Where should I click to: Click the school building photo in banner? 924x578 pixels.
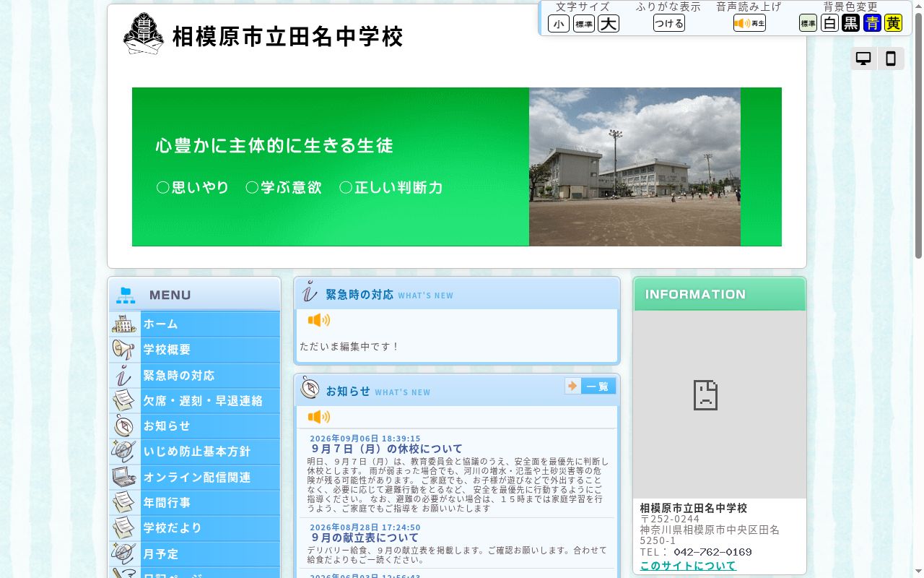(x=635, y=167)
